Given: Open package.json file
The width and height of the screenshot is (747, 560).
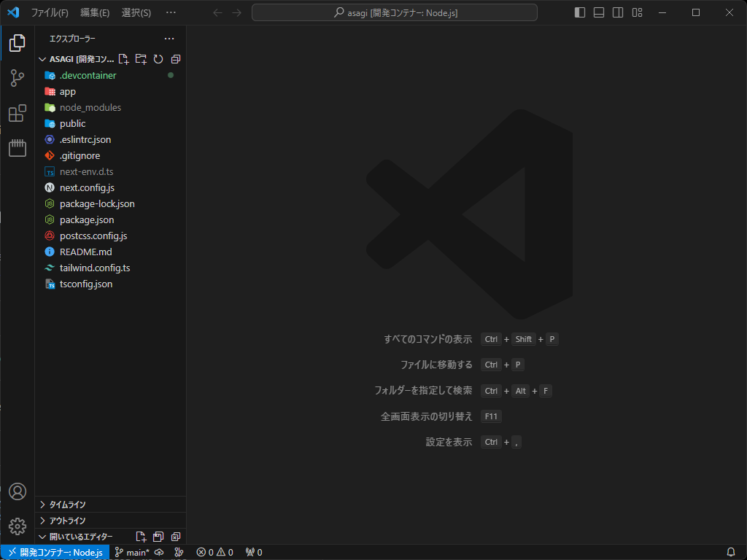Looking at the screenshot, I should pyautogui.click(x=109, y=219).
